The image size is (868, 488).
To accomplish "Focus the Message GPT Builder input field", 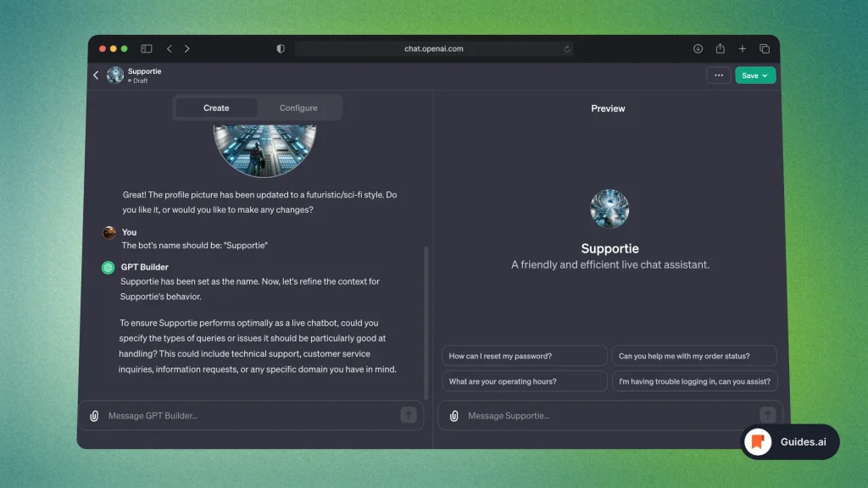I will (x=252, y=415).
